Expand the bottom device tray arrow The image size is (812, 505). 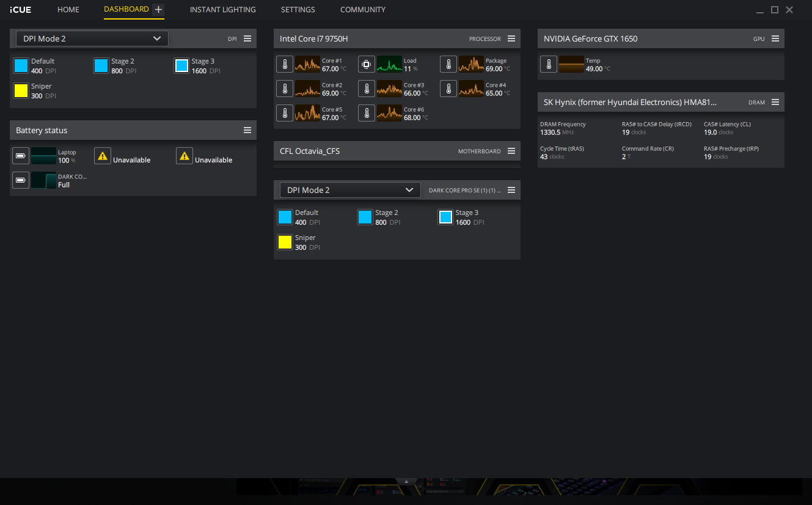pos(406,481)
